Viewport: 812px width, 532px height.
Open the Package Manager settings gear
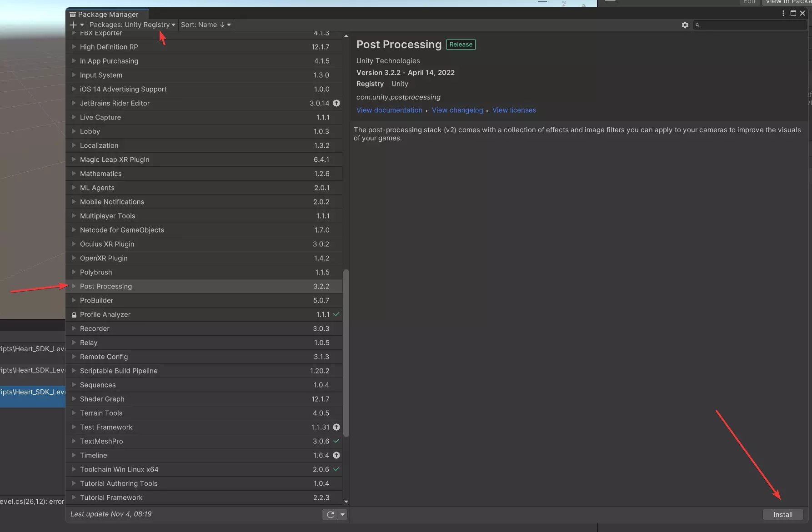point(685,25)
